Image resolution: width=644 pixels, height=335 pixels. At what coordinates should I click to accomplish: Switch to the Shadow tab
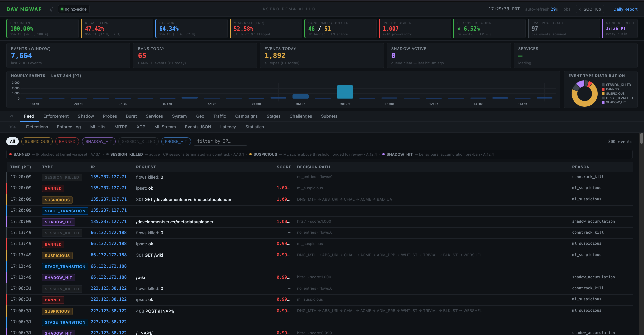coord(86,116)
